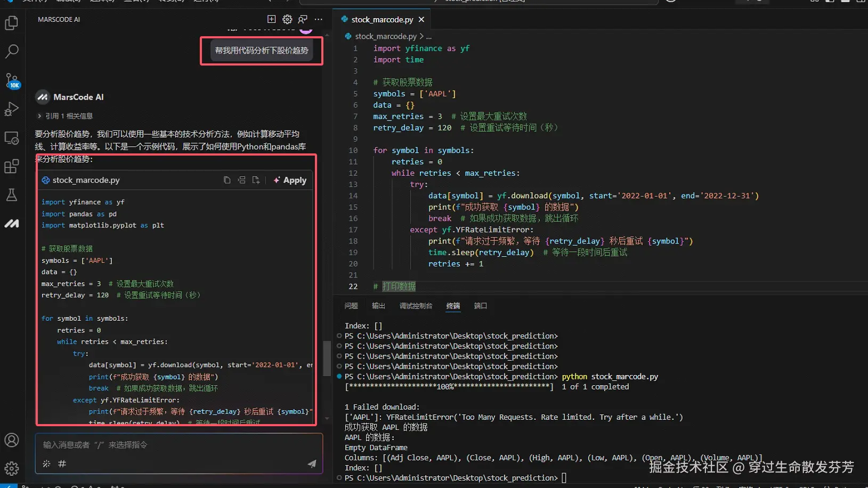
Task: Click the sparkle icon below chat input
Action: (46, 463)
